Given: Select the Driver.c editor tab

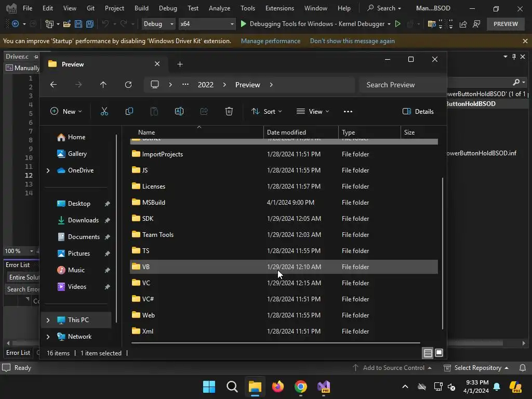Looking at the screenshot, I should (x=17, y=57).
